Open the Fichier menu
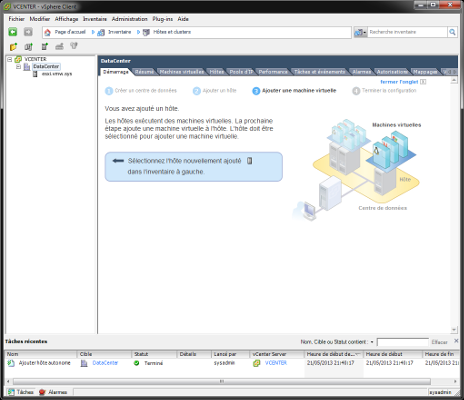 [17, 19]
